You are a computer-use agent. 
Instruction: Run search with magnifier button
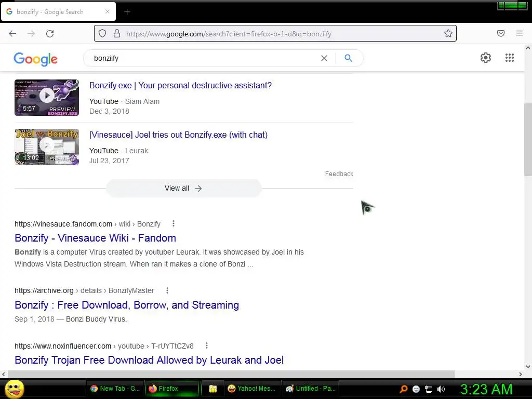[348, 58]
